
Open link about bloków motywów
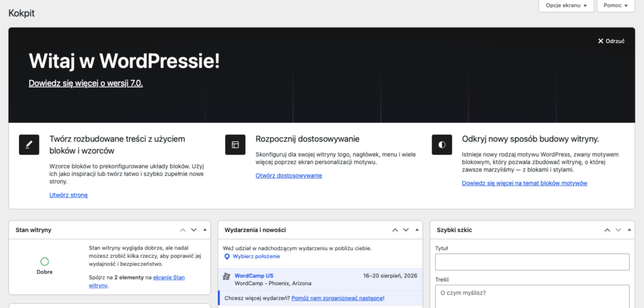point(525,183)
